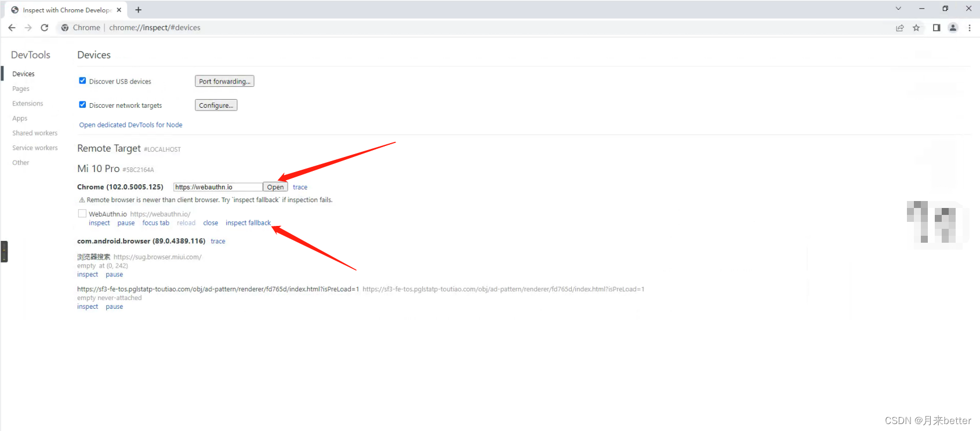Open the tab search chevron
Image resolution: width=980 pixels, height=431 pixels.
coord(898,9)
